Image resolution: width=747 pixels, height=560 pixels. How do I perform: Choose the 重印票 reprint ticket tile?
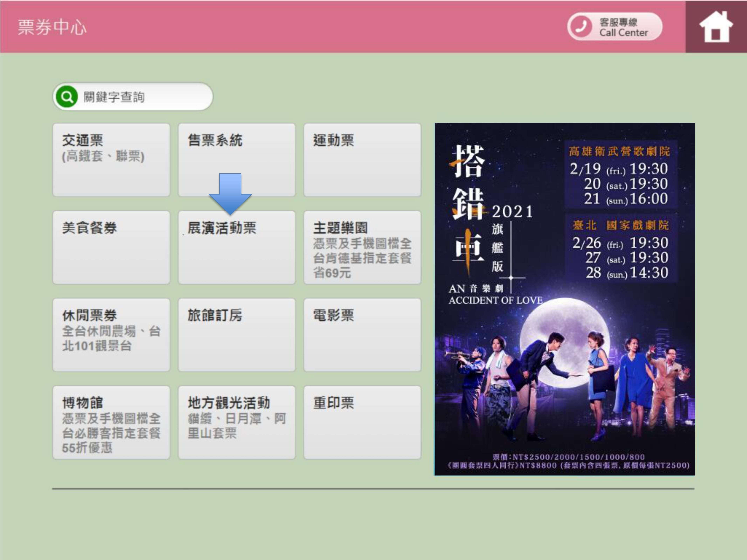coord(362,422)
